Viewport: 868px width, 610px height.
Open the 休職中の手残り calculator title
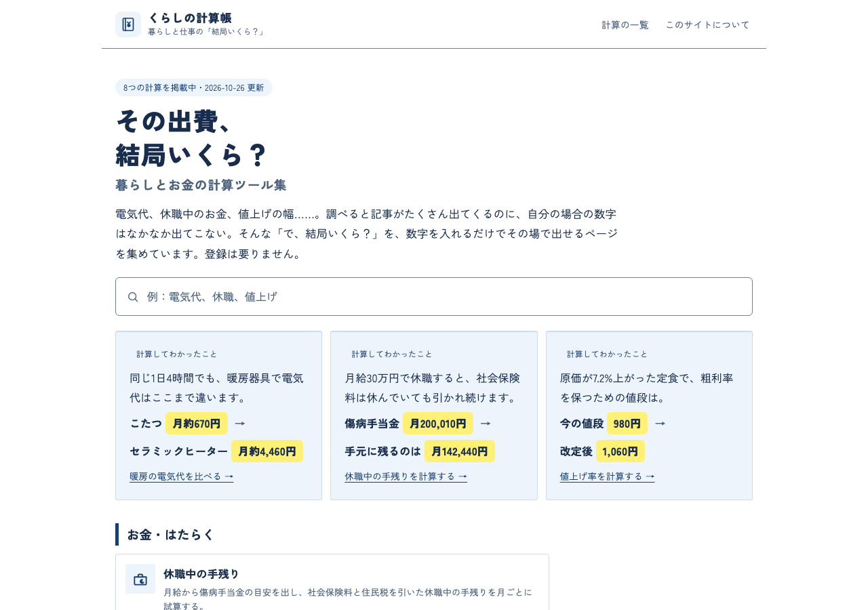pos(201,574)
